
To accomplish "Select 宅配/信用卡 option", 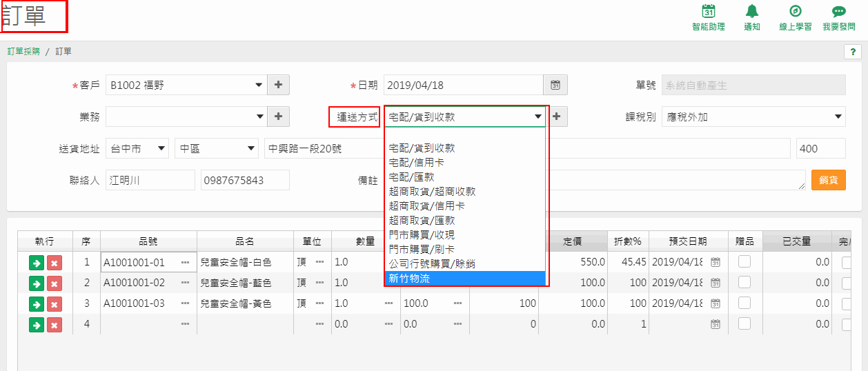I will coord(465,162).
